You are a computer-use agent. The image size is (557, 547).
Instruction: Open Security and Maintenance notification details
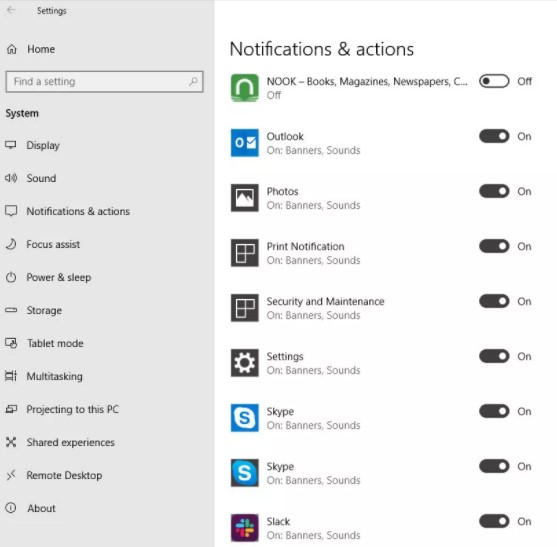(x=325, y=308)
